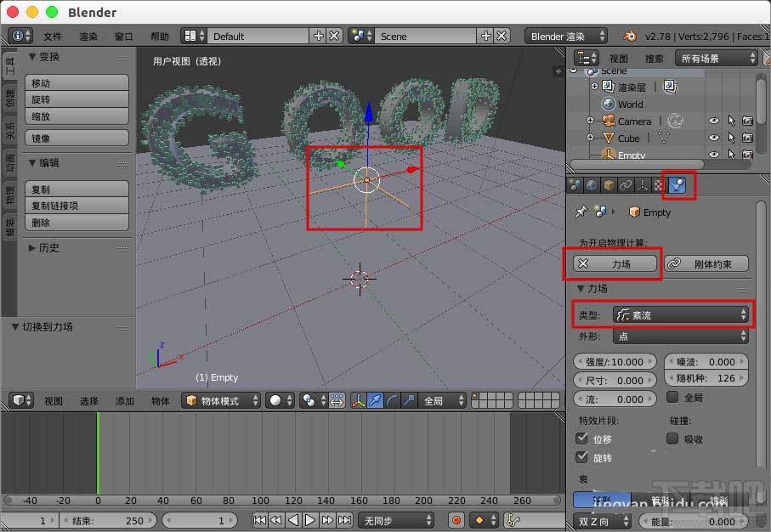Hide the Cube using its eye toggle
The image size is (771, 532).
713,137
